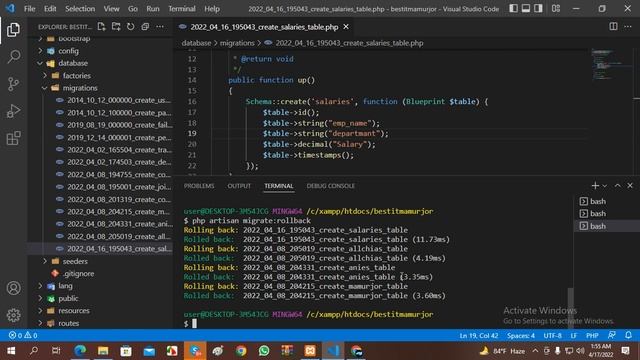The width and height of the screenshot is (640, 360).
Task: Close the terminal panel
Action: 630,186
